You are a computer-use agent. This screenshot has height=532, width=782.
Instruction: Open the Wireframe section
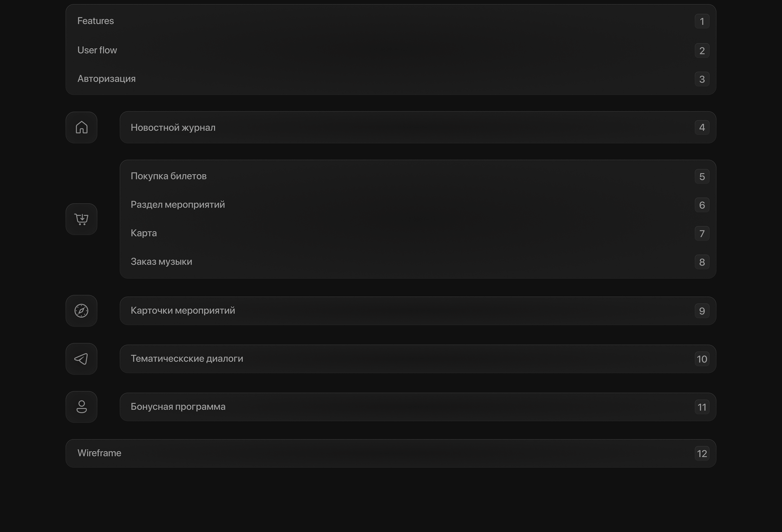[x=99, y=453]
